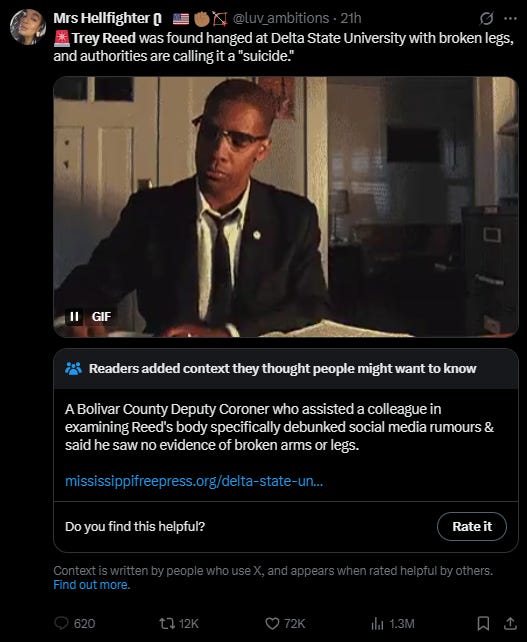This screenshot has width=527, height=642.
Task: Click the share upload icon
Action: pyautogui.click(x=510, y=624)
